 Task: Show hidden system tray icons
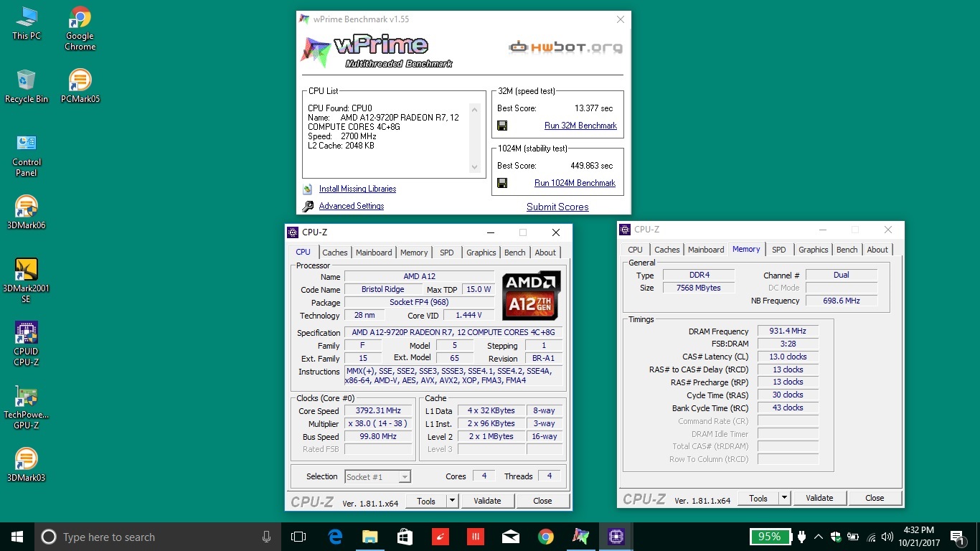pyautogui.click(x=818, y=537)
